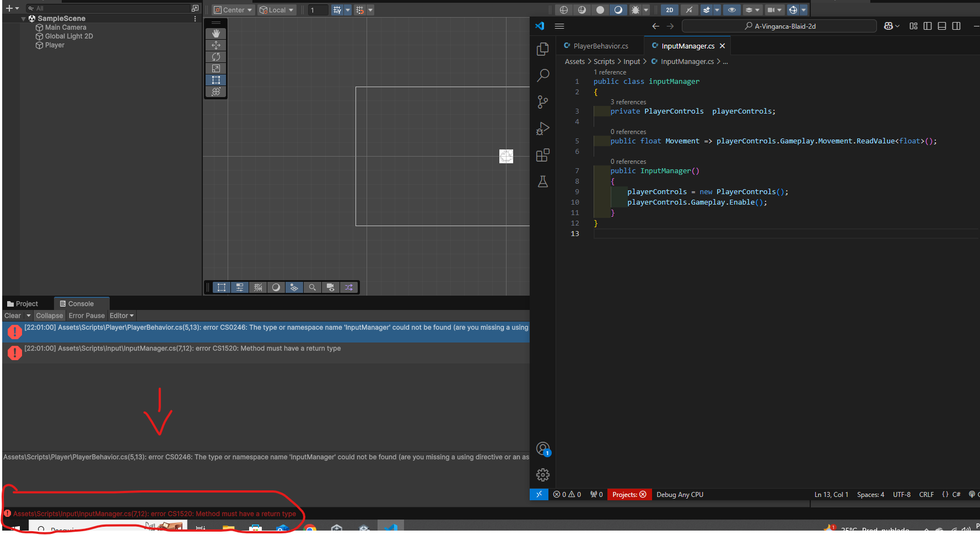Open the Copilot chat icon
Screen dimensions: 980x535
coord(889,26)
